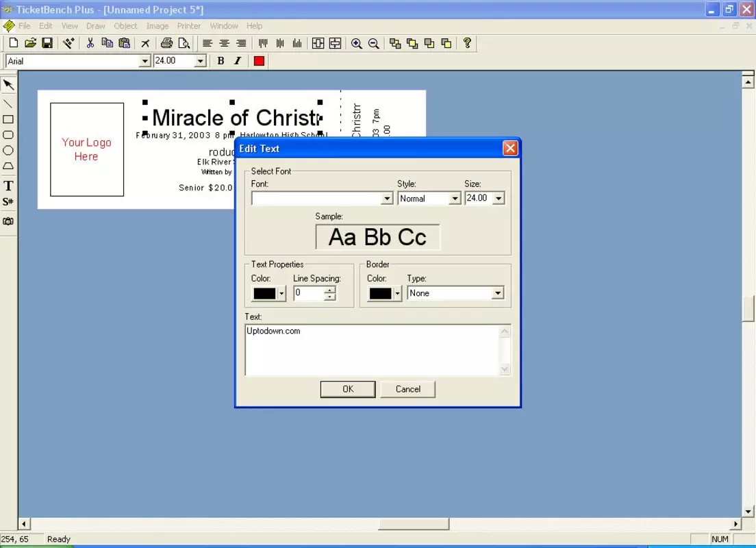Toggle Bold in the formatting toolbar
The image size is (756, 548).
click(x=220, y=61)
